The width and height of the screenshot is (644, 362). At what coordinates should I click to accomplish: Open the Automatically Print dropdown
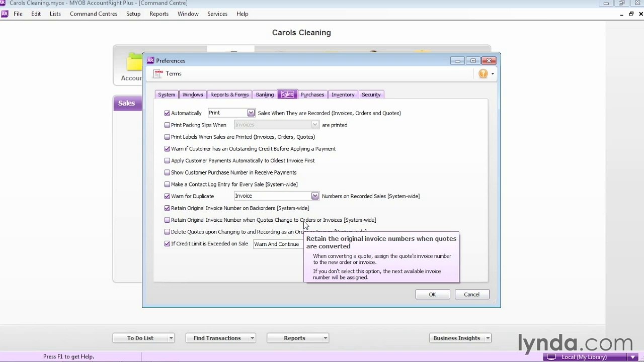coord(251,113)
